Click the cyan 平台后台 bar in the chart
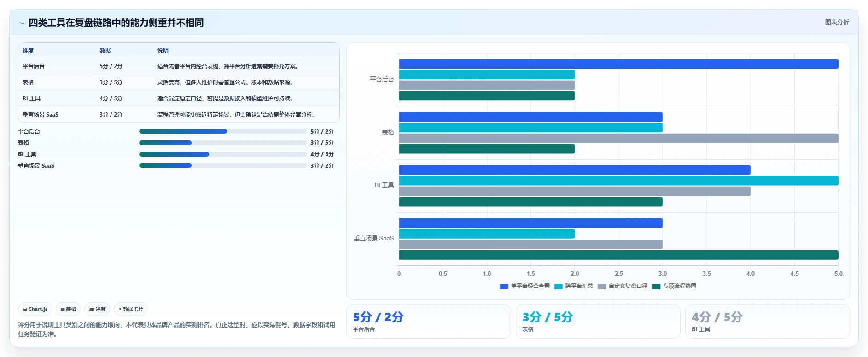 point(487,75)
